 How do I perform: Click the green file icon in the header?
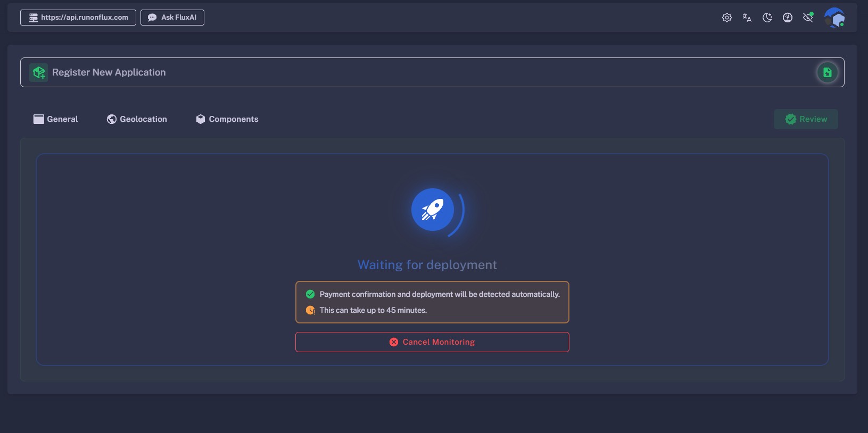[827, 72]
